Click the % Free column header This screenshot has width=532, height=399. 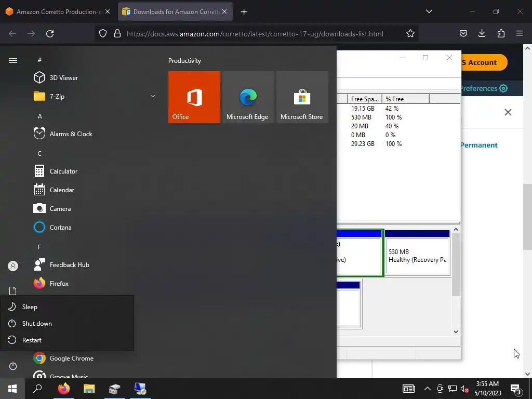click(405, 99)
